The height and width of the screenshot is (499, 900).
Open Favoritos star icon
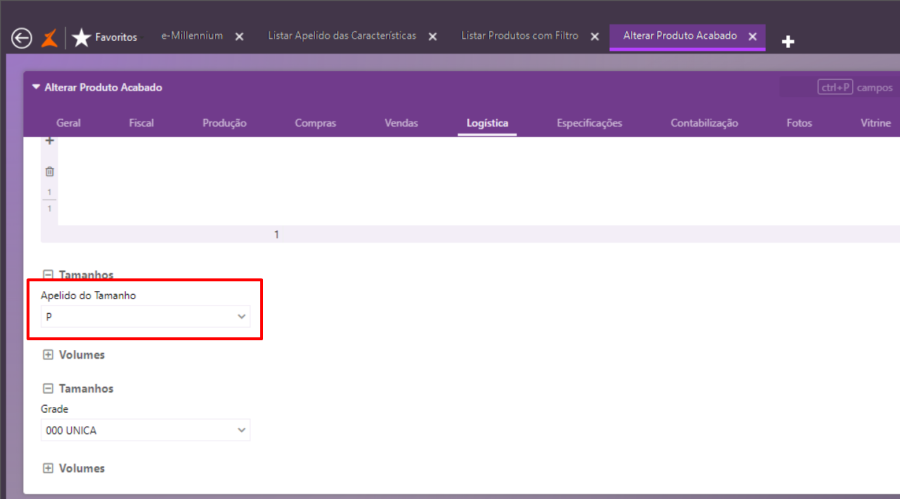click(x=82, y=37)
